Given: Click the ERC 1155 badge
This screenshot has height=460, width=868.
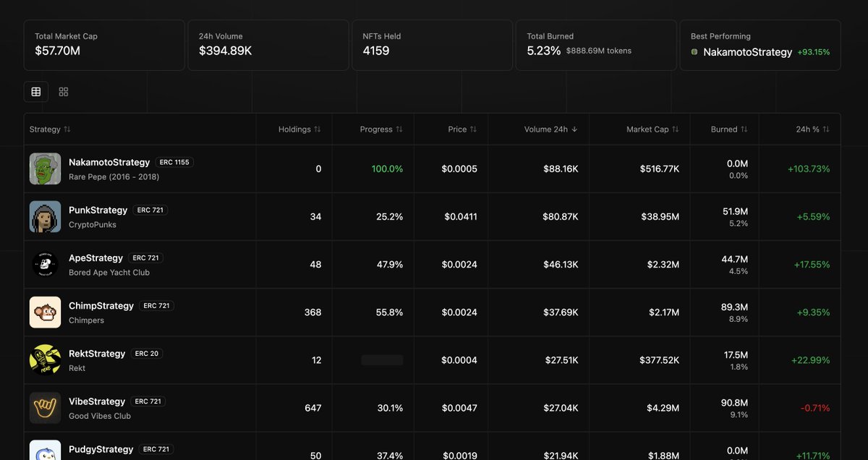Looking at the screenshot, I should (x=174, y=162).
